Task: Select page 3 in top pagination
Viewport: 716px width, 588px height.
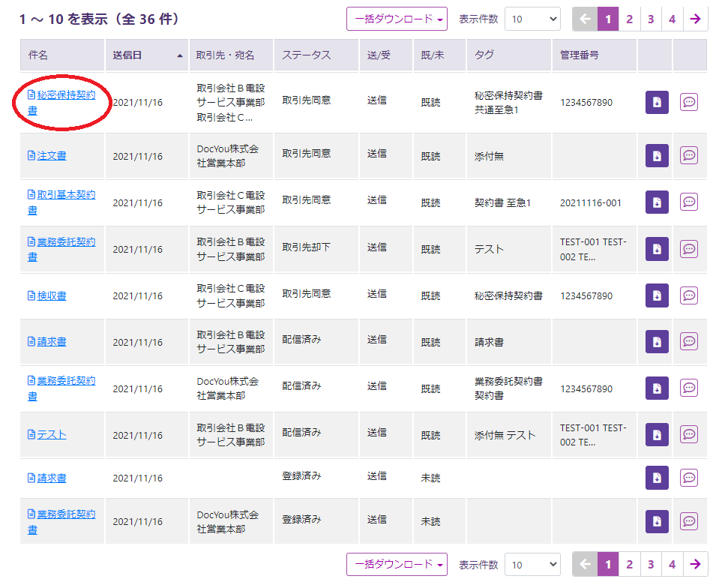Action: pos(651,19)
